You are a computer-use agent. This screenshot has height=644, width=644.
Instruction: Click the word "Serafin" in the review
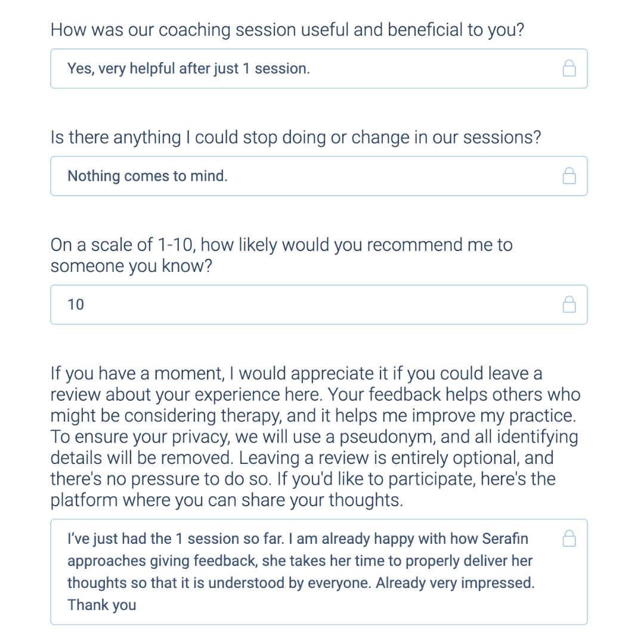pyautogui.click(x=505, y=538)
